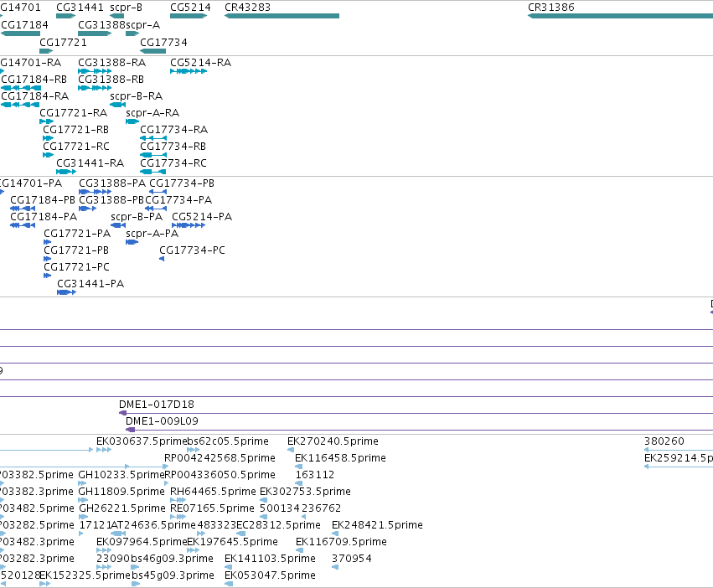Select the CG31441 gene label
713x588 pixels.
80,8
